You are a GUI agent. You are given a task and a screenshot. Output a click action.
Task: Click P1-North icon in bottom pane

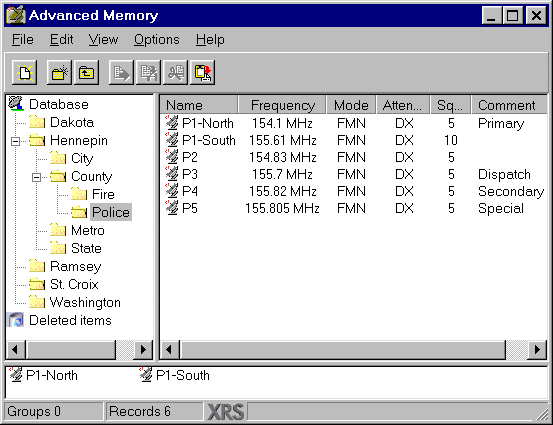click(16, 375)
